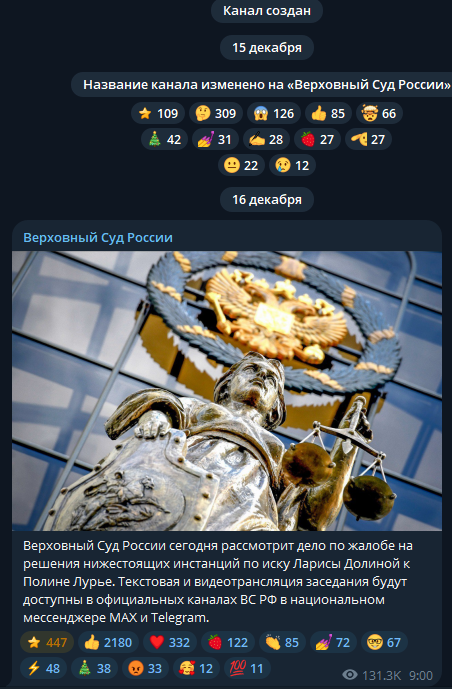The image size is (452, 689).
Task: Click the crying face reaction with 12
Action: (292, 165)
